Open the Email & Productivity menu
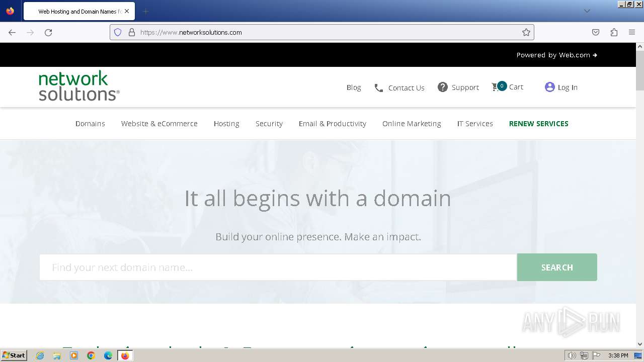Image resolution: width=644 pixels, height=362 pixels. tap(333, 124)
